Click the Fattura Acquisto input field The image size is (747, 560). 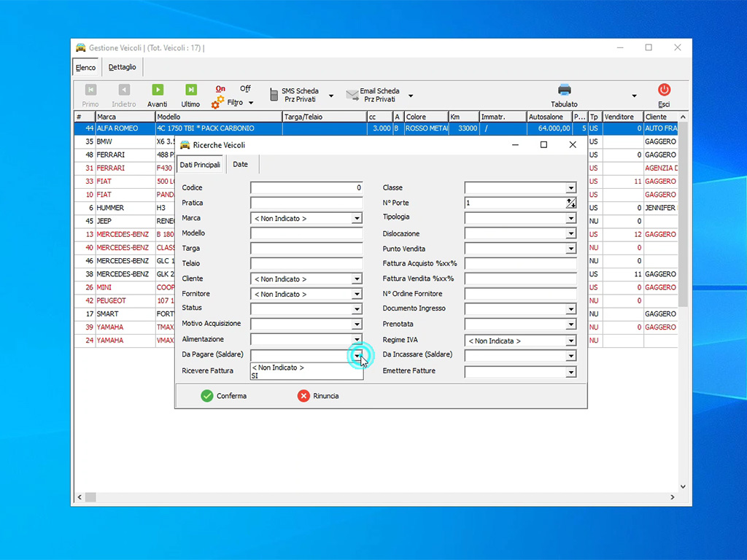click(x=521, y=263)
